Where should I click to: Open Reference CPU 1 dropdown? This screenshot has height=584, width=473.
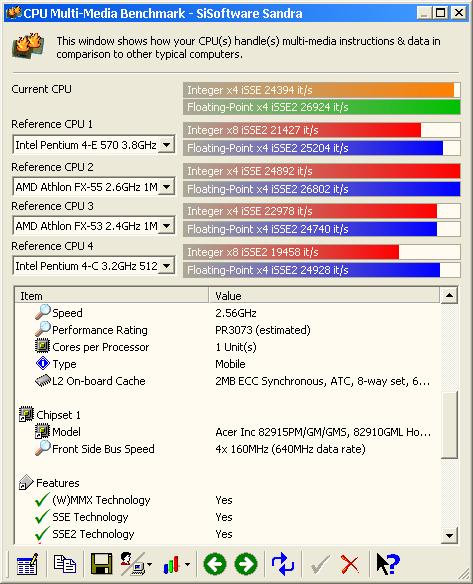pyautogui.click(x=166, y=145)
